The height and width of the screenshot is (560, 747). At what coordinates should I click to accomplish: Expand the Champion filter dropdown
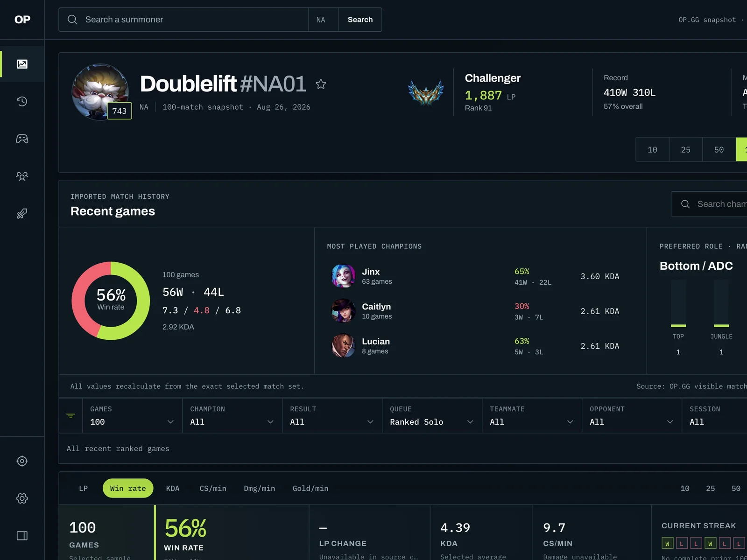[232, 416]
